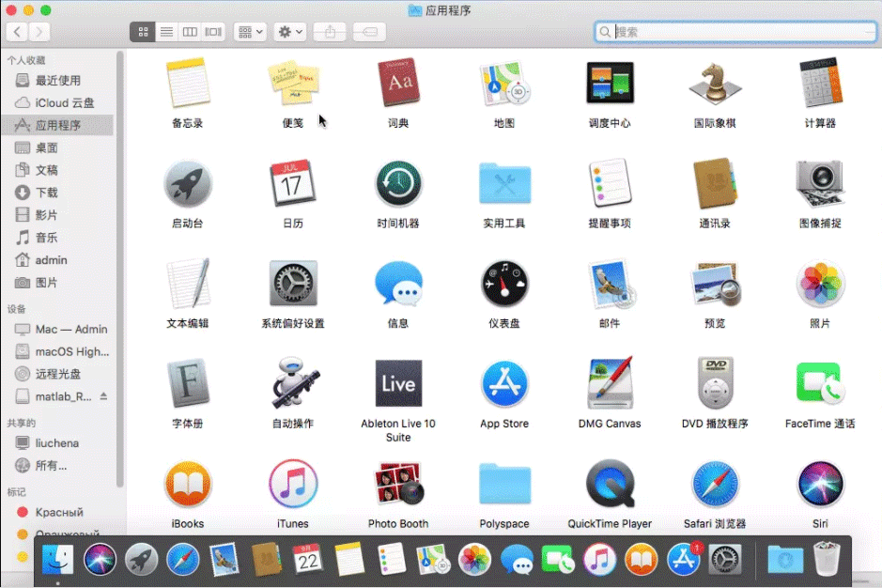Launch QuickTime Player from the applications list
Viewport: 882px width, 588px height.
(x=610, y=484)
